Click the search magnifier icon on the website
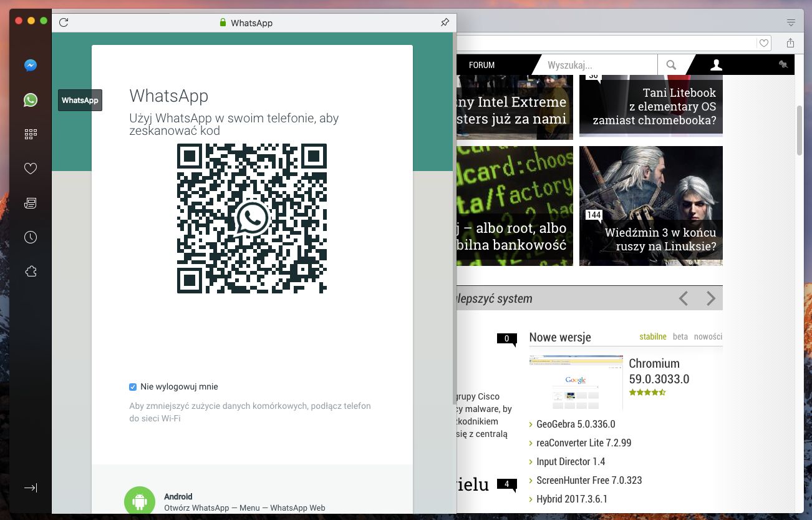This screenshot has height=520, width=812. 671,65
